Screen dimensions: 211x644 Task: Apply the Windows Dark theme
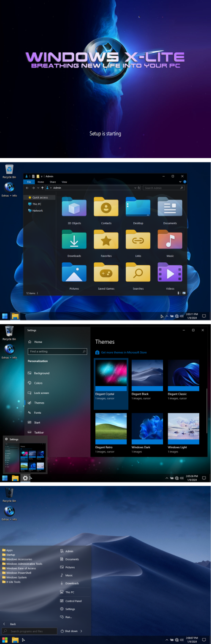tap(147, 429)
